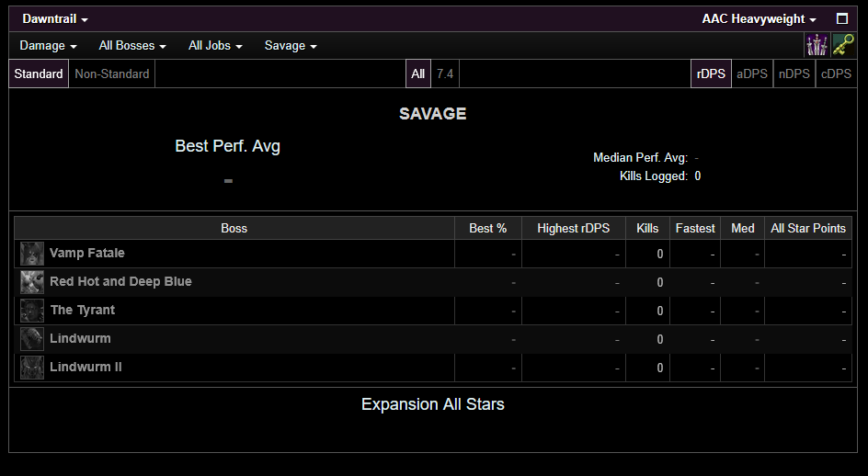Click the window square icon
868x476 pixels.
click(x=842, y=18)
